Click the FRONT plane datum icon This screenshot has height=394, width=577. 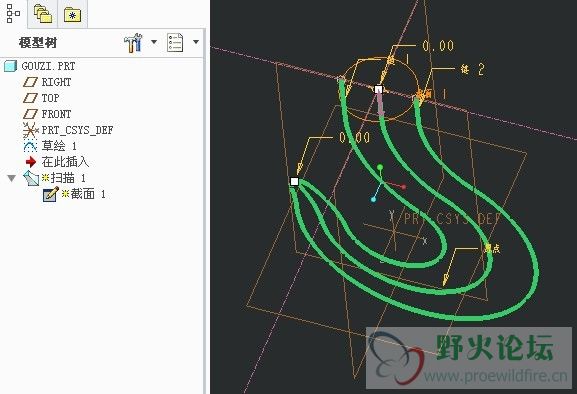30,114
